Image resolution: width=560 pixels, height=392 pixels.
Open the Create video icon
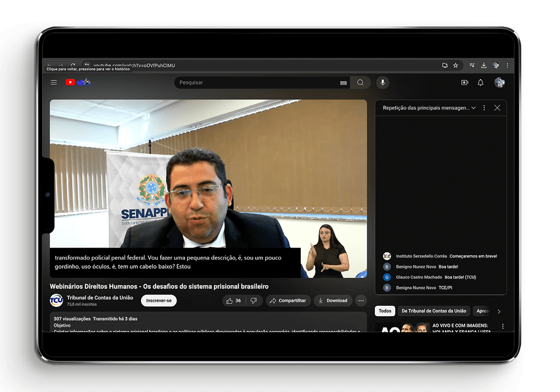465,82
